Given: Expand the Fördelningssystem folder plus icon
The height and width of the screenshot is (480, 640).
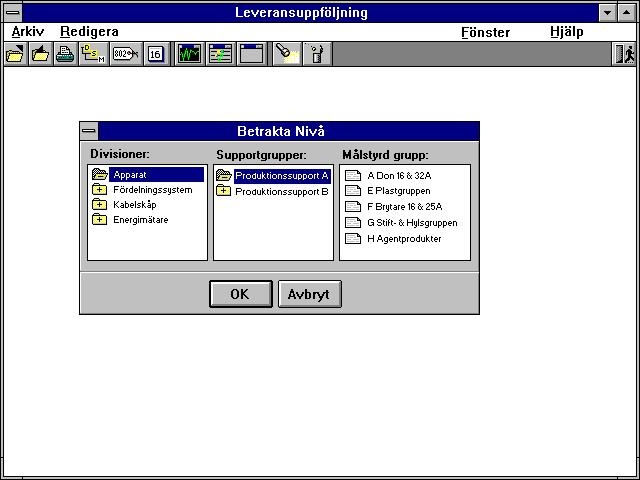Looking at the screenshot, I should pyautogui.click(x=99, y=189).
